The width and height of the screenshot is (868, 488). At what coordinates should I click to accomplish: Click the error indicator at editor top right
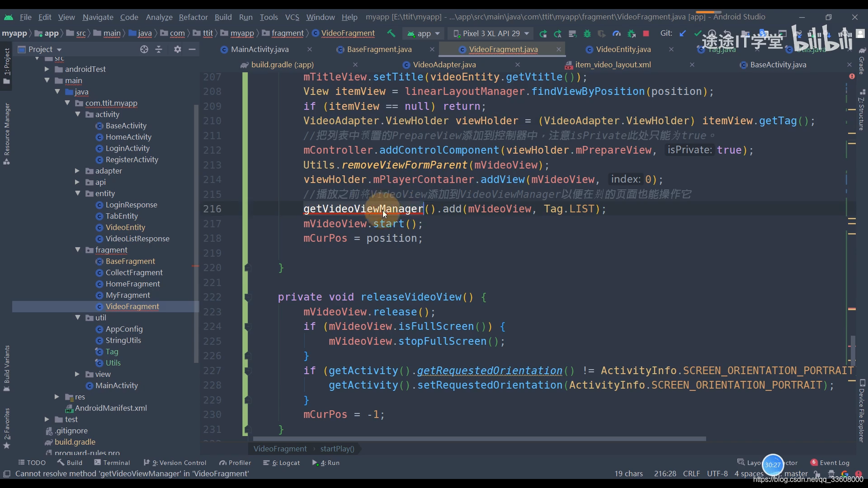[852, 76]
